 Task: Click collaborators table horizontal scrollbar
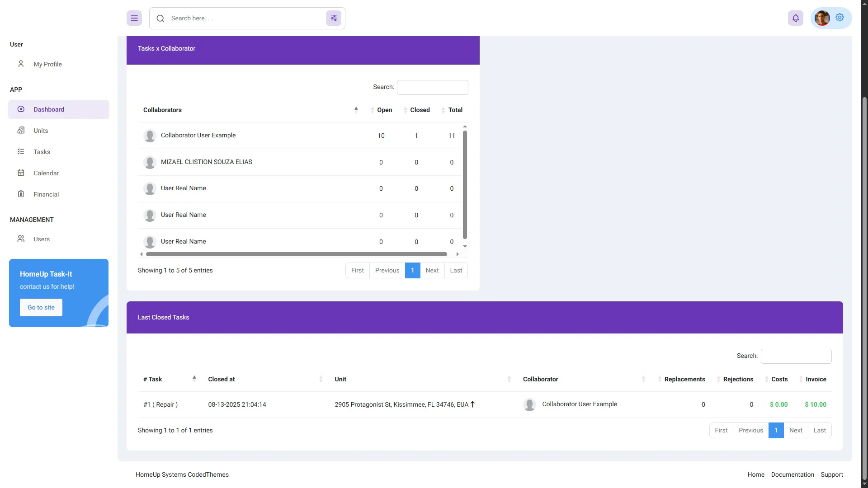point(297,254)
